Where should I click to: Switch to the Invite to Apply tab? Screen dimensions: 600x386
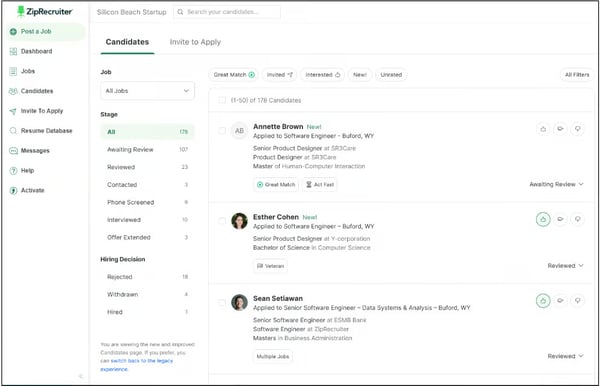pyautogui.click(x=195, y=42)
